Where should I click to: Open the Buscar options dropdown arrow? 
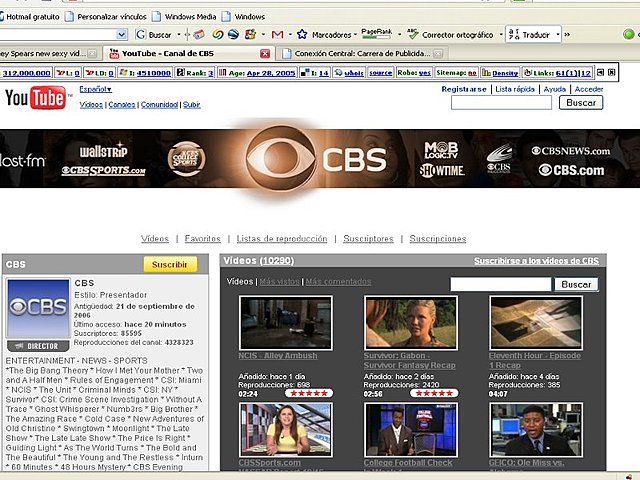179,35
